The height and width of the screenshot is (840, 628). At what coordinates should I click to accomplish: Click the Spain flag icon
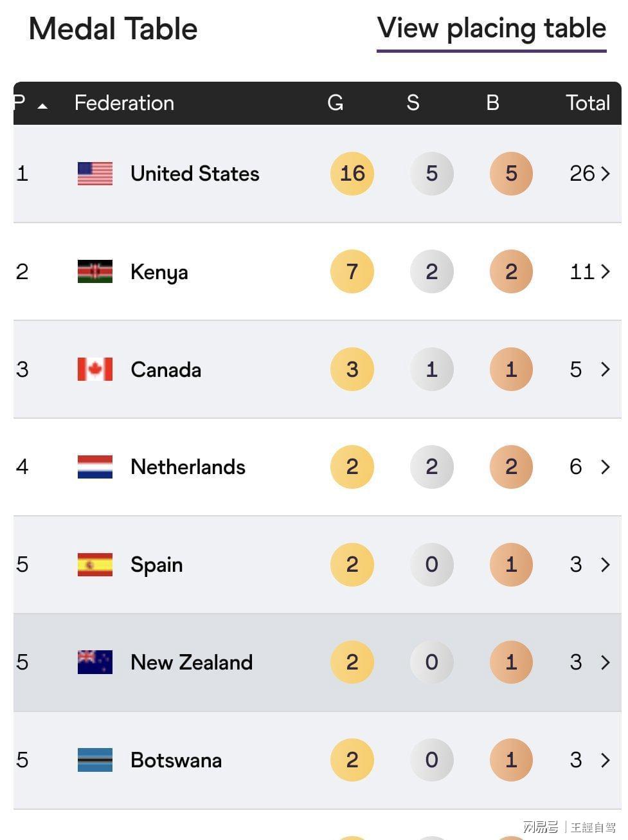[x=94, y=565]
